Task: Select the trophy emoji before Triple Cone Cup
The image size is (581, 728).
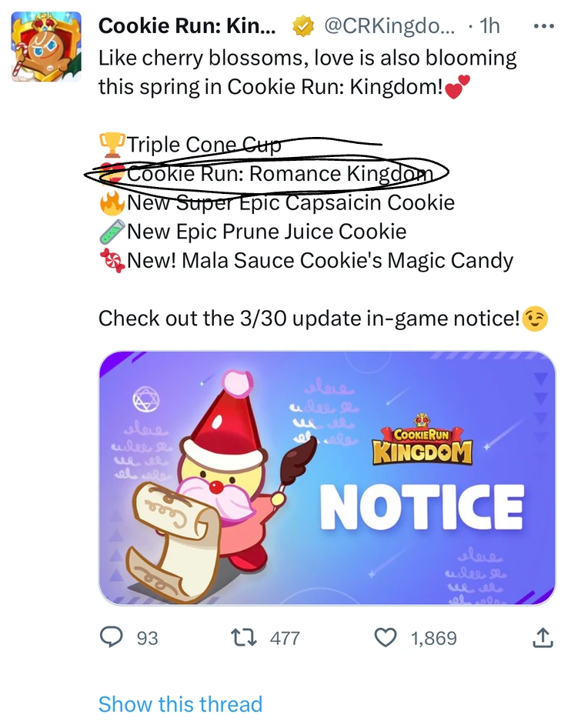Action: (x=112, y=143)
